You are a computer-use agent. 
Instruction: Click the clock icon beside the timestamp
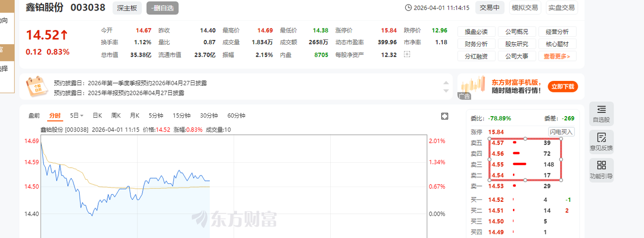pyautogui.click(x=408, y=8)
